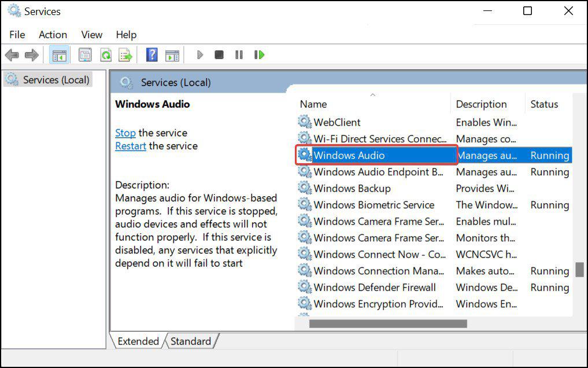
Task: Select the Windows Connect Now service
Action: tap(435, 254)
